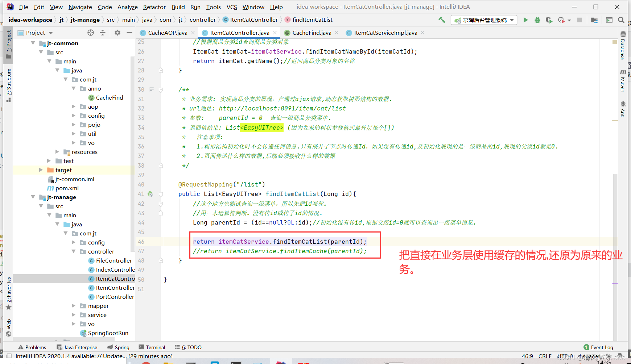631x364 pixels.
Task: Start debugging with the bug icon
Action: [x=537, y=20]
